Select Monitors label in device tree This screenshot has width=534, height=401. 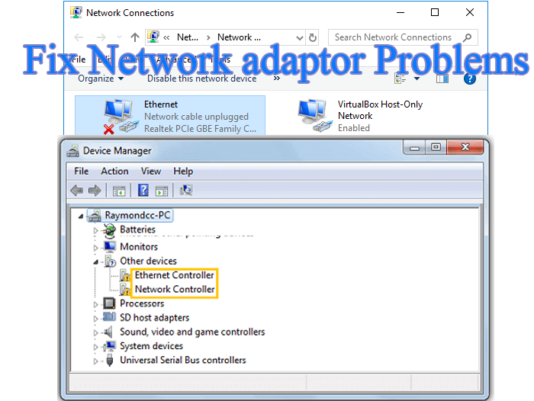[139, 246]
